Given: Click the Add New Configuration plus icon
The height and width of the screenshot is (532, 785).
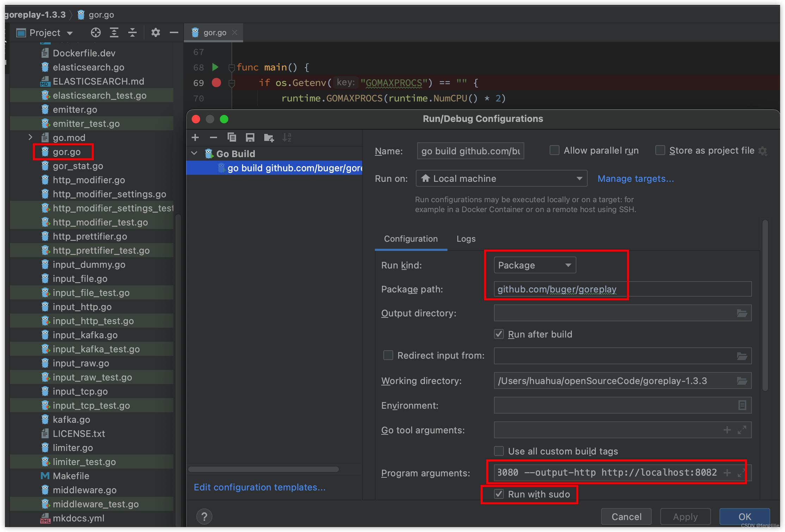Looking at the screenshot, I should click(x=195, y=137).
